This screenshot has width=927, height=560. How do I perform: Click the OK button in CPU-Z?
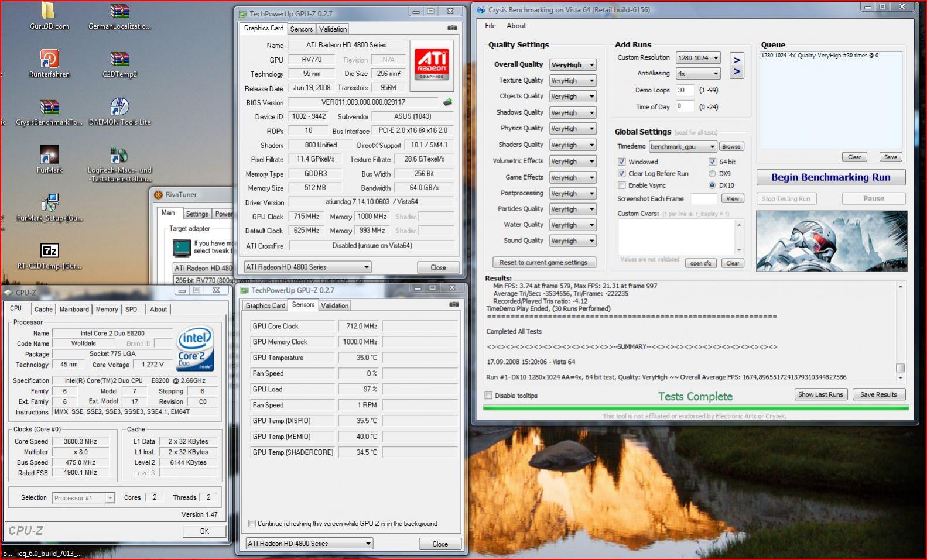tap(204, 531)
